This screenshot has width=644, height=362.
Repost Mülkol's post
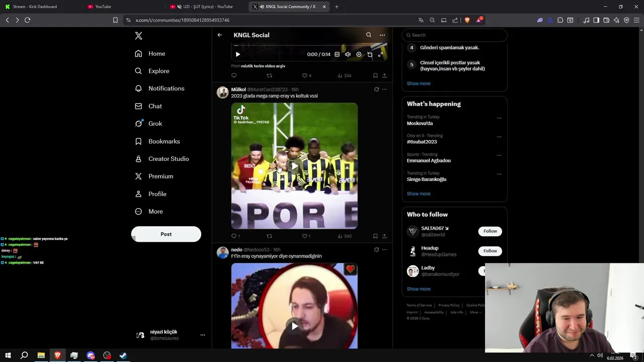coord(269,236)
